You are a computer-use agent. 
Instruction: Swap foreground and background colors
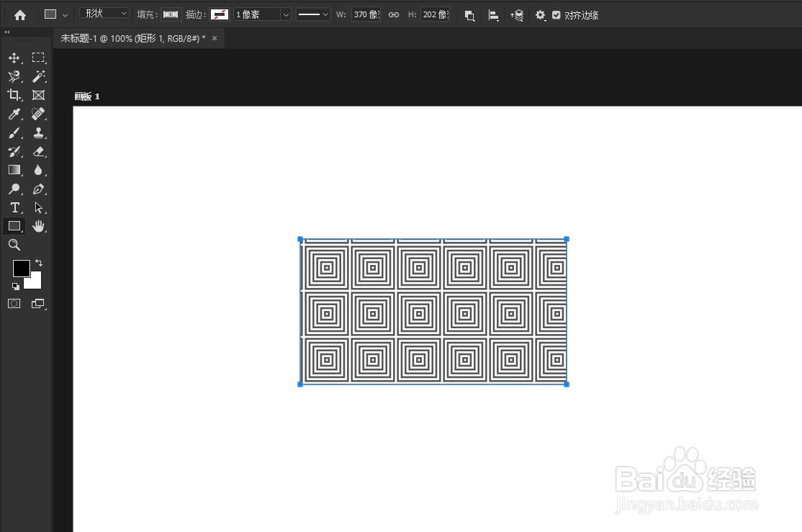[39, 263]
